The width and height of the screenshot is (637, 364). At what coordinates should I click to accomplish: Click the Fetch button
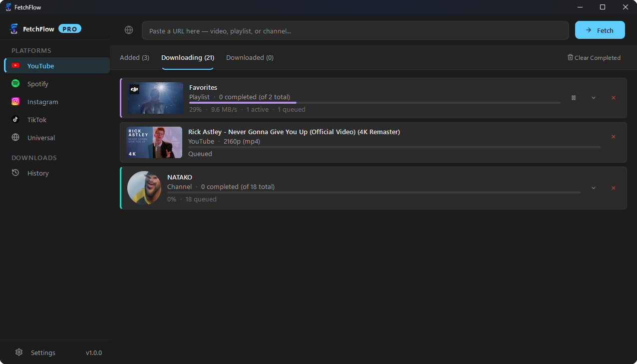point(600,30)
